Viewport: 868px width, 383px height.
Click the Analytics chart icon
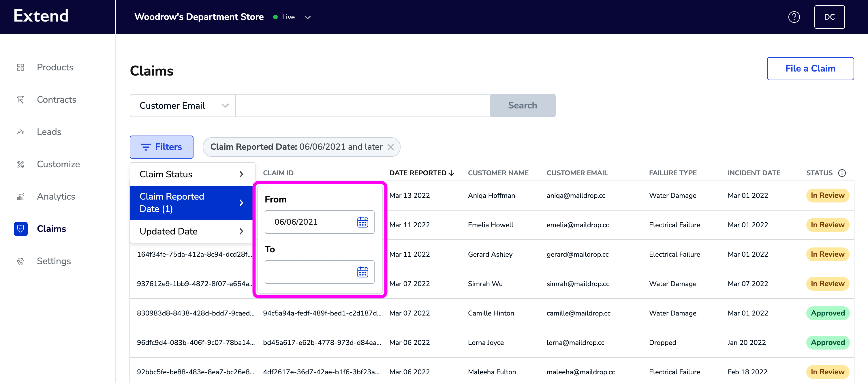click(x=20, y=197)
